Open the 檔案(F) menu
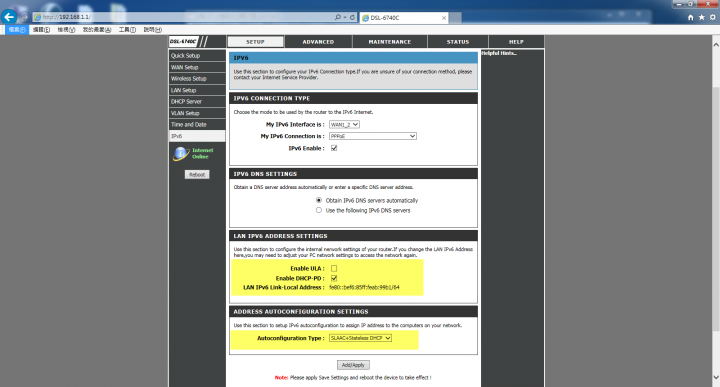720x387 pixels. coord(17,29)
